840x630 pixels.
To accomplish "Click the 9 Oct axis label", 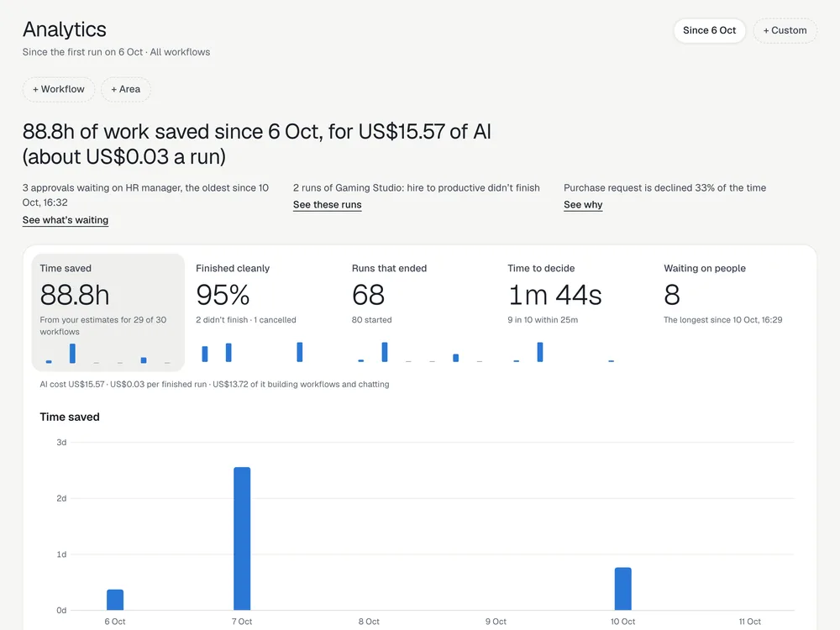I will (x=496, y=622).
